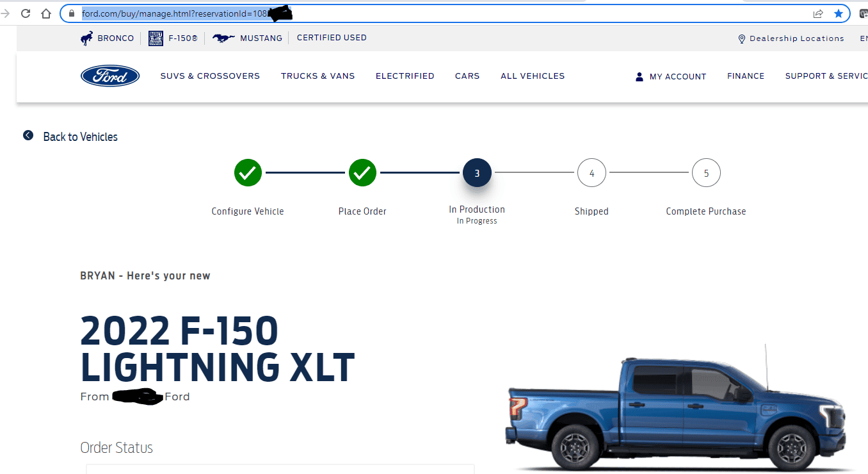Select step 5 Complete Purchase circle
This screenshot has height=474, width=868.
[x=706, y=173]
